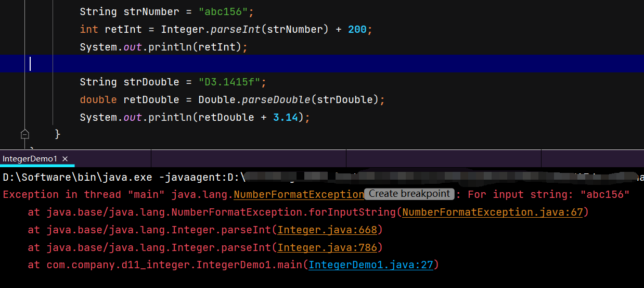Jump to the Integer.java:668 stack frame

click(328, 230)
